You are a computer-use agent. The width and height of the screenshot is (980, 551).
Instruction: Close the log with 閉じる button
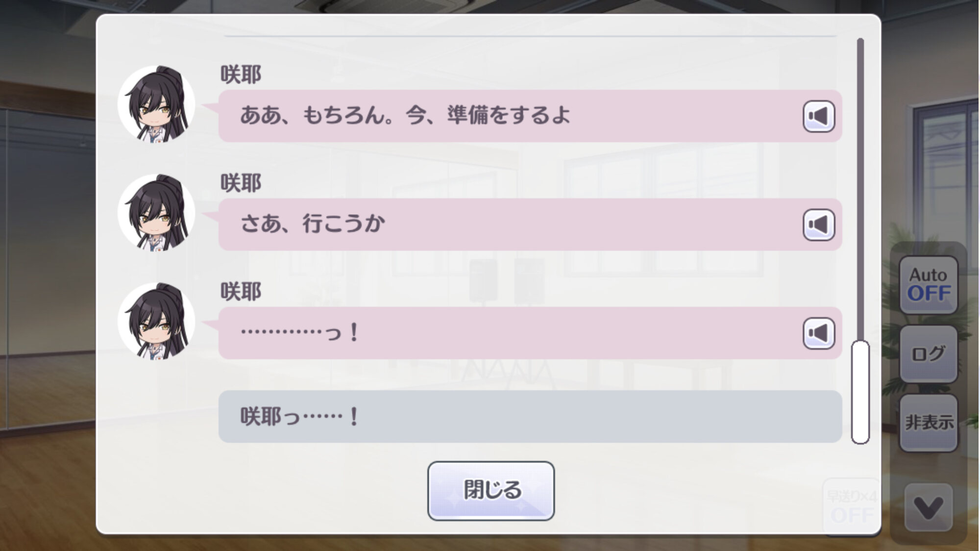[x=491, y=490]
